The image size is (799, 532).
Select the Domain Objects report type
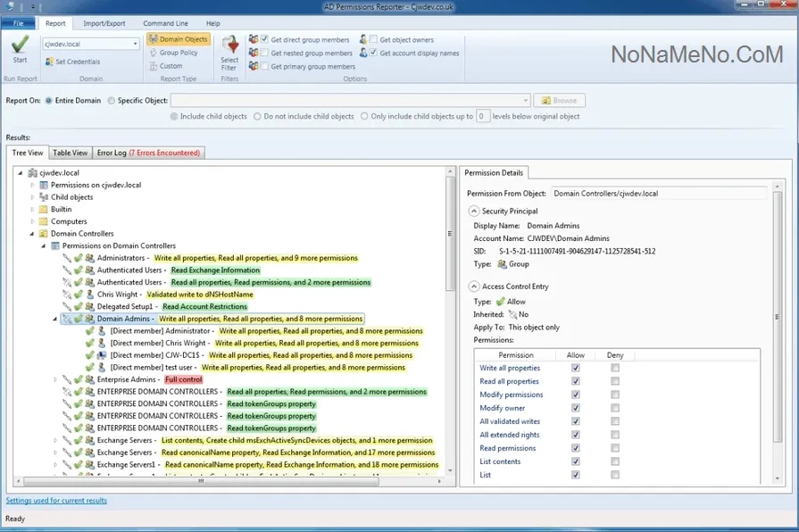[x=178, y=39]
